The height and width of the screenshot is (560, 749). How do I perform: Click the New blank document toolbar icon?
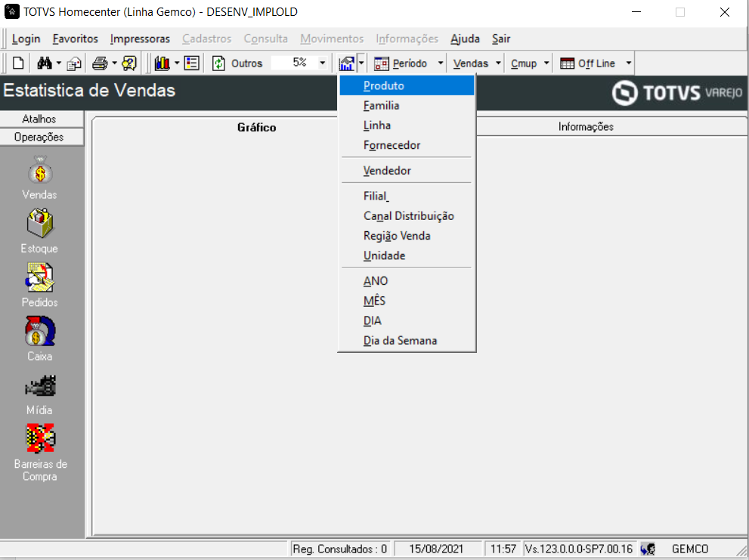coord(18,63)
